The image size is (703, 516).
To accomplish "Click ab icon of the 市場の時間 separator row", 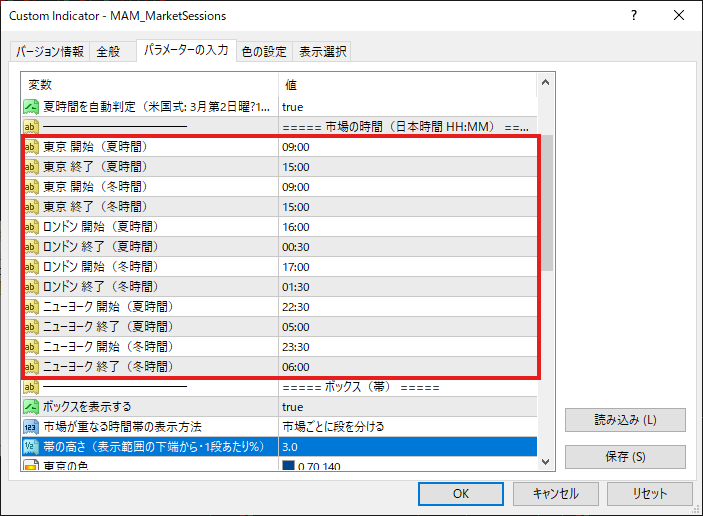I will [31, 127].
